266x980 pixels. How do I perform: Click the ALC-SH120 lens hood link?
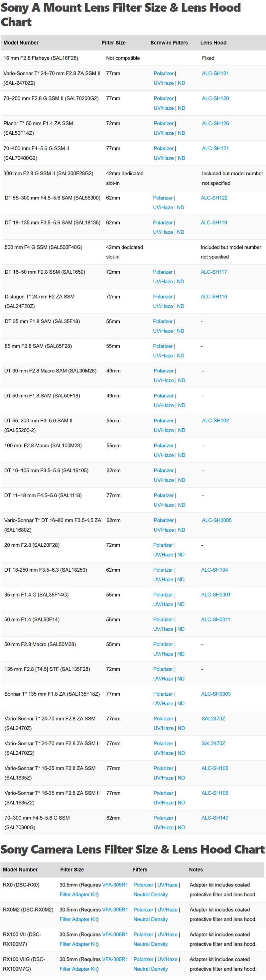[x=215, y=98]
